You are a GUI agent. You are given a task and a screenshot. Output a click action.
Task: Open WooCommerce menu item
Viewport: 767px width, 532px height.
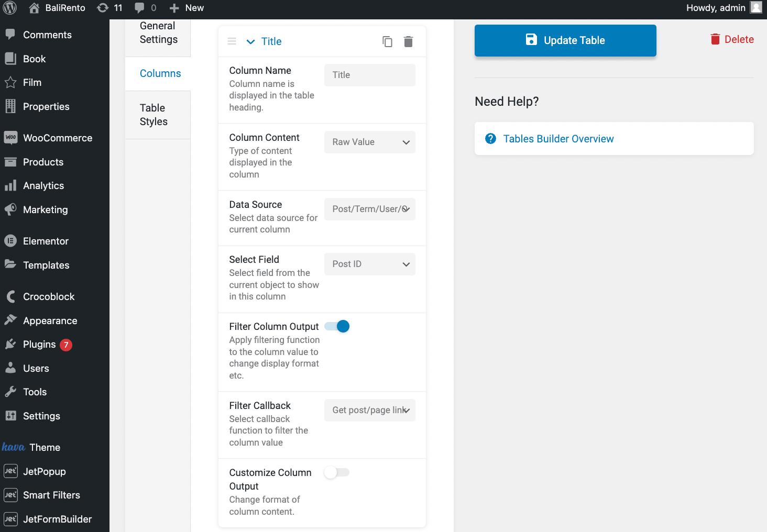tap(54, 138)
